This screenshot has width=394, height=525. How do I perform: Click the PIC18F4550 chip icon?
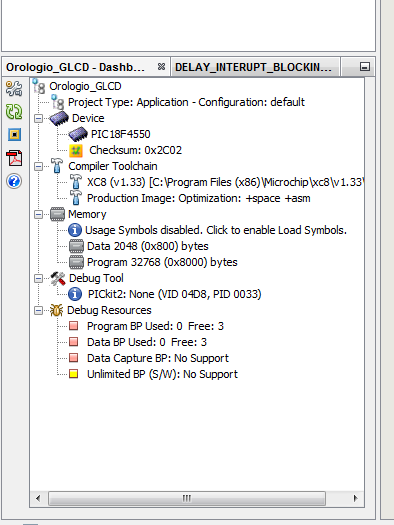(78, 134)
